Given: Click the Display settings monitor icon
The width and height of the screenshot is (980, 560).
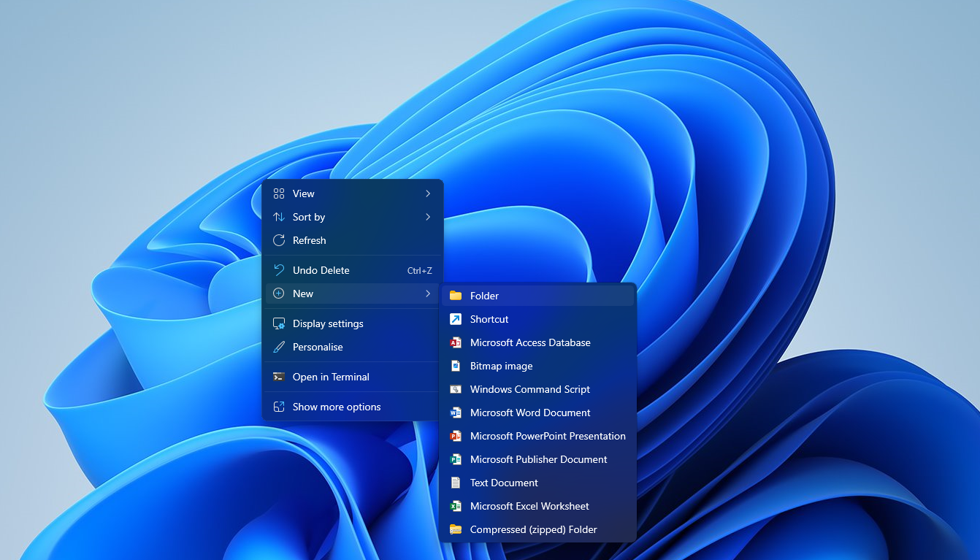Looking at the screenshot, I should [x=278, y=323].
